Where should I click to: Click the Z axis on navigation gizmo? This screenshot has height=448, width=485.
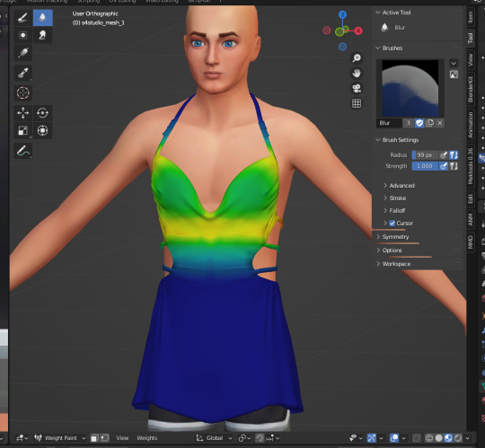[x=342, y=14]
